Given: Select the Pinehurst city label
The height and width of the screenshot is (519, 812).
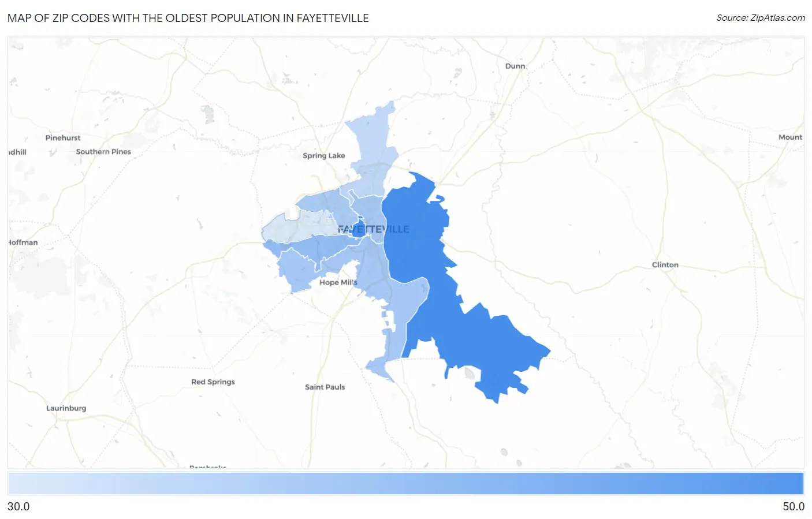Looking at the screenshot, I should [63, 138].
